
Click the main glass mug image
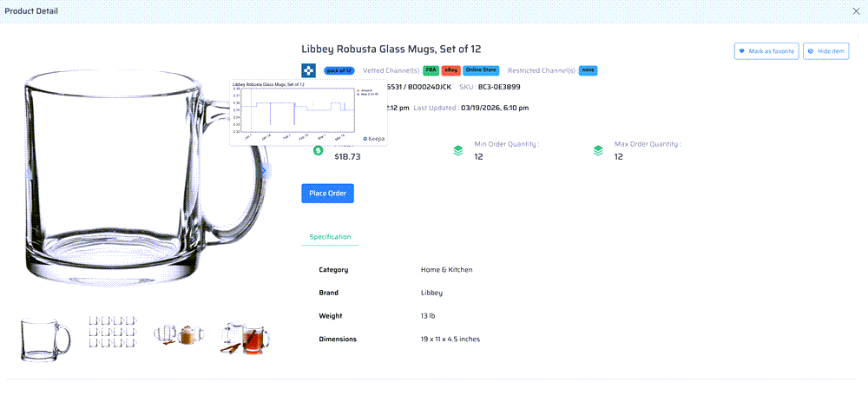[146, 177]
